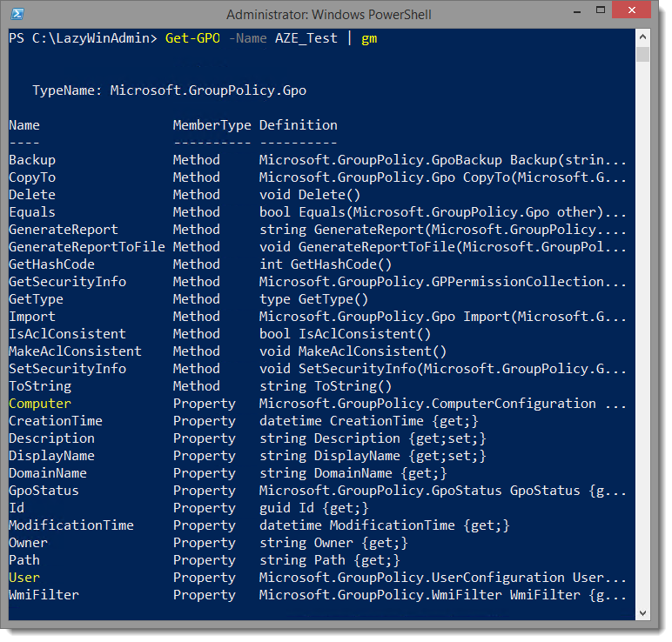Click the highlighted User property name

[24, 578]
